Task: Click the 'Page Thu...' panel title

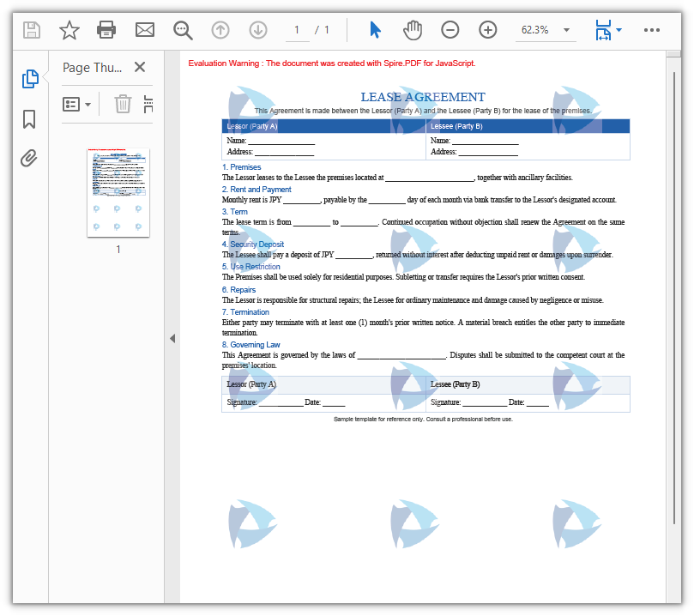Action: 92,68
